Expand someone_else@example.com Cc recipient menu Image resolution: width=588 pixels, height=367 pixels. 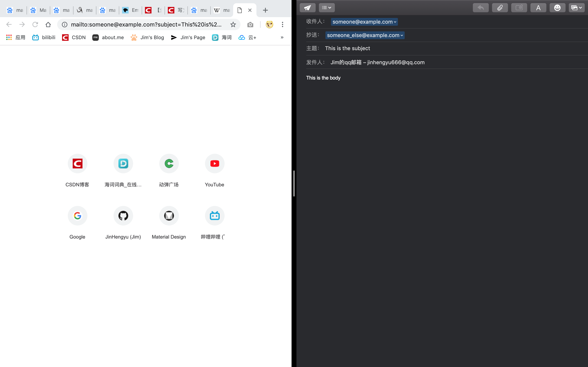[402, 35]
